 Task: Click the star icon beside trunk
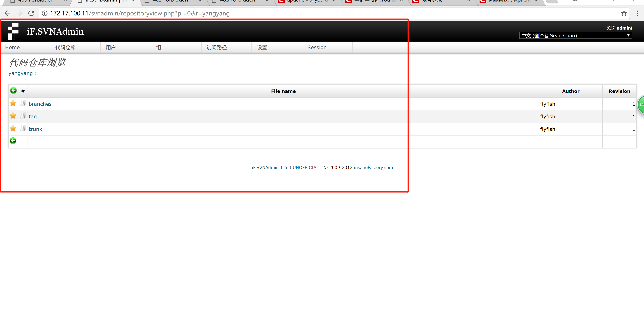click(x=13, y=128)
